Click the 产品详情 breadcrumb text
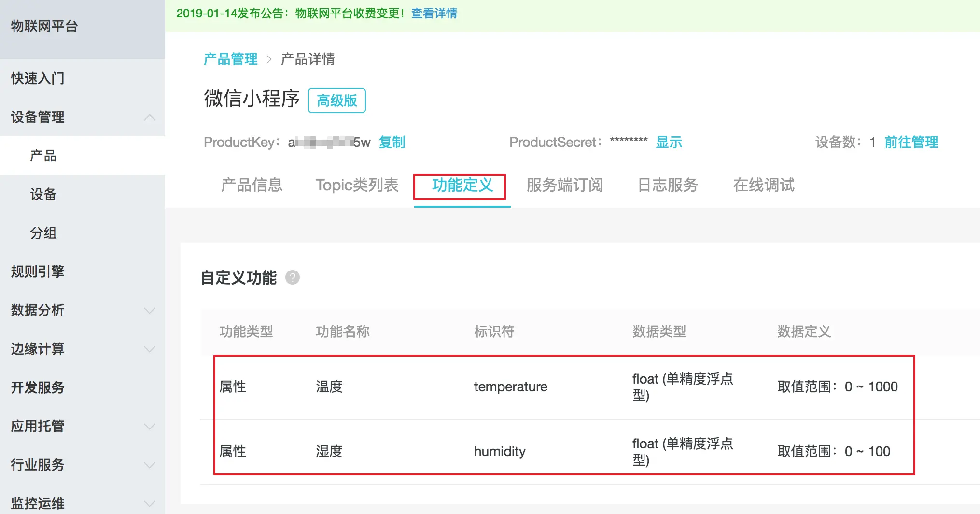 tap(308, 59)
